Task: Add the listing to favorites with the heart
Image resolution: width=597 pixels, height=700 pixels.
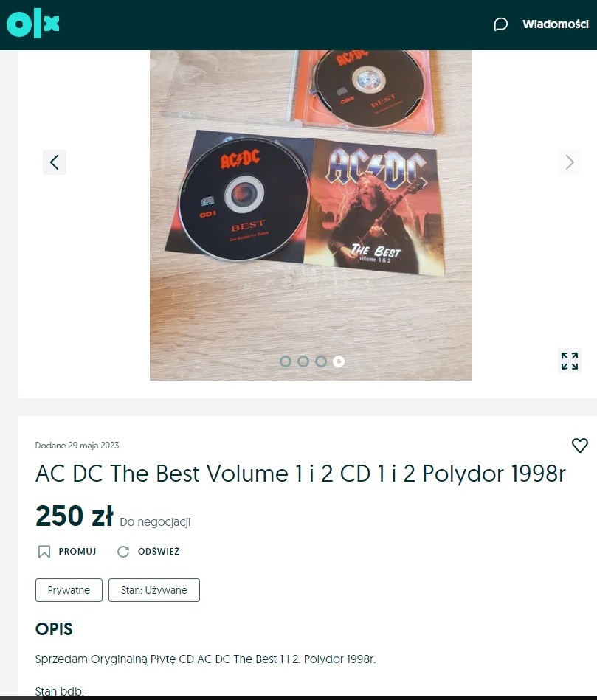Action: tap(579, 445)
